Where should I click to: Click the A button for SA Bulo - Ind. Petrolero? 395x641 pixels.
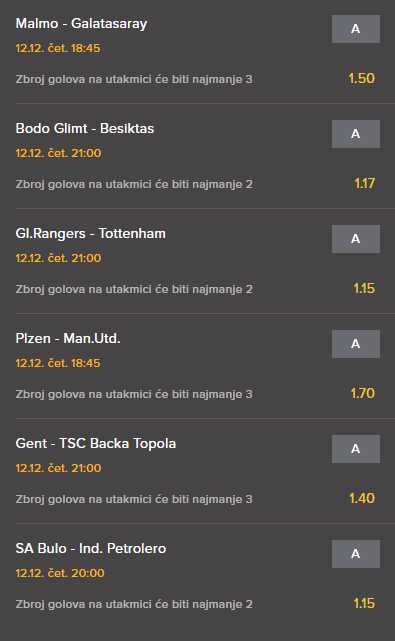[356, 554]
